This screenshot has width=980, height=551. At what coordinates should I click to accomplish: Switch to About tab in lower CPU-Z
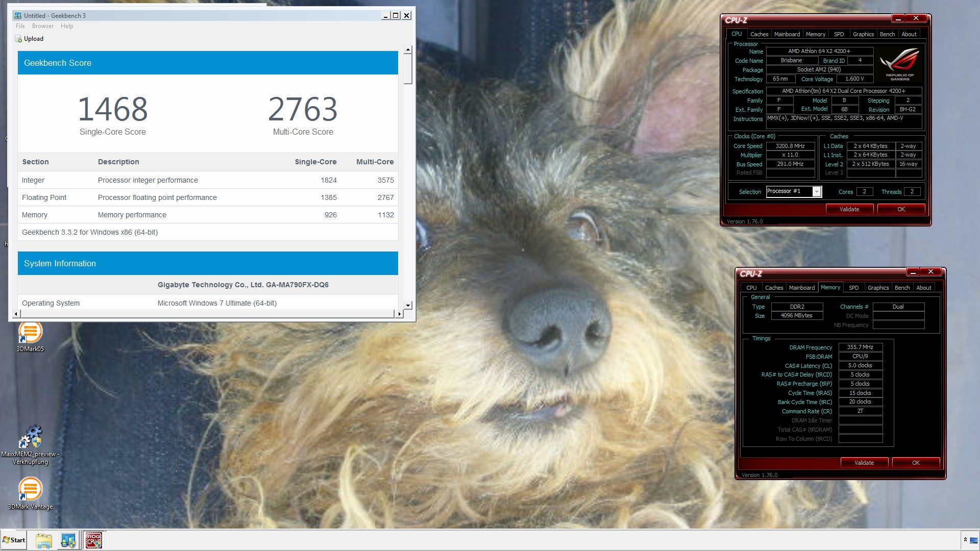(924, 288)
